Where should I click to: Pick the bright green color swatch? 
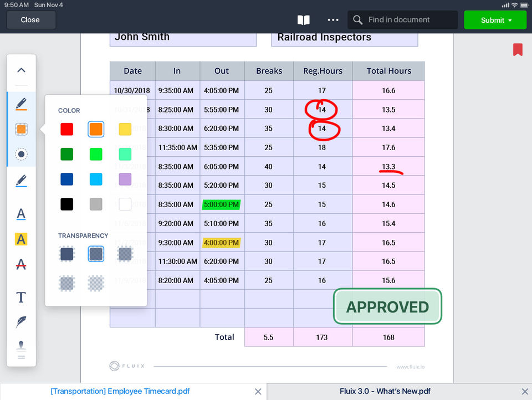[x=96, y=155]
